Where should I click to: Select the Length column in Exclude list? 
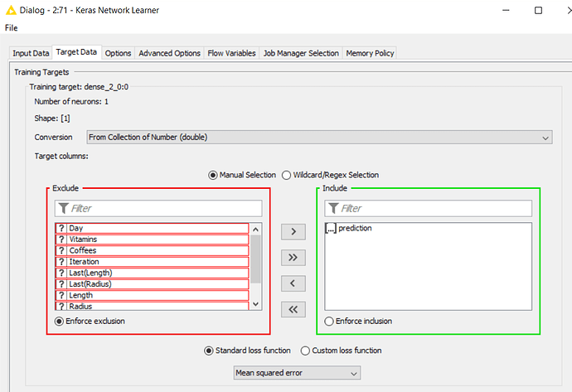click(153, 295)
